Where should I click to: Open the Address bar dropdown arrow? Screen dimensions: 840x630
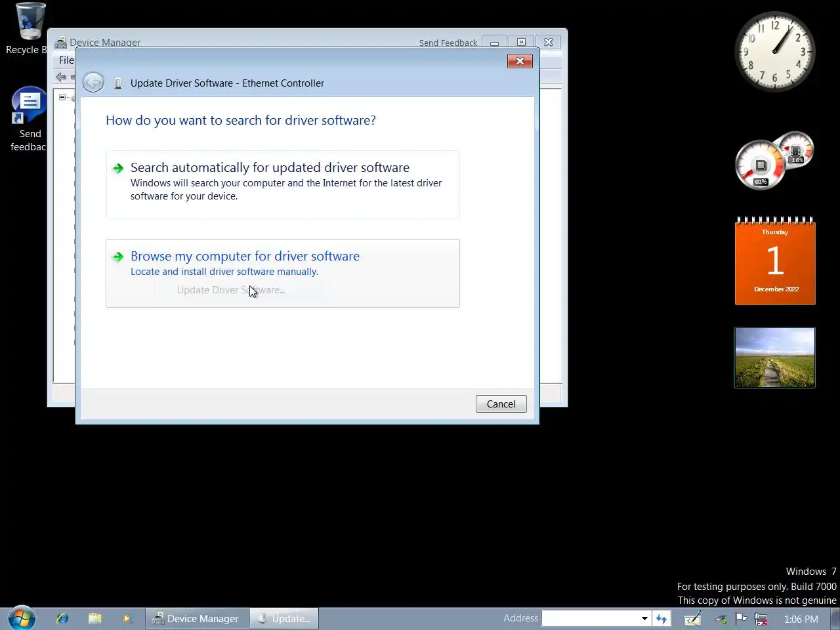pos(644,618)
